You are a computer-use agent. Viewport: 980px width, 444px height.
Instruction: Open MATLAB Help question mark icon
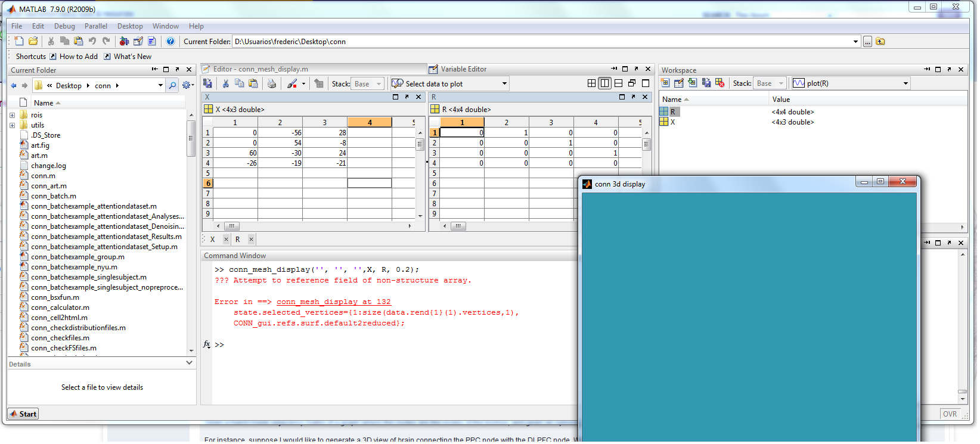170,41
